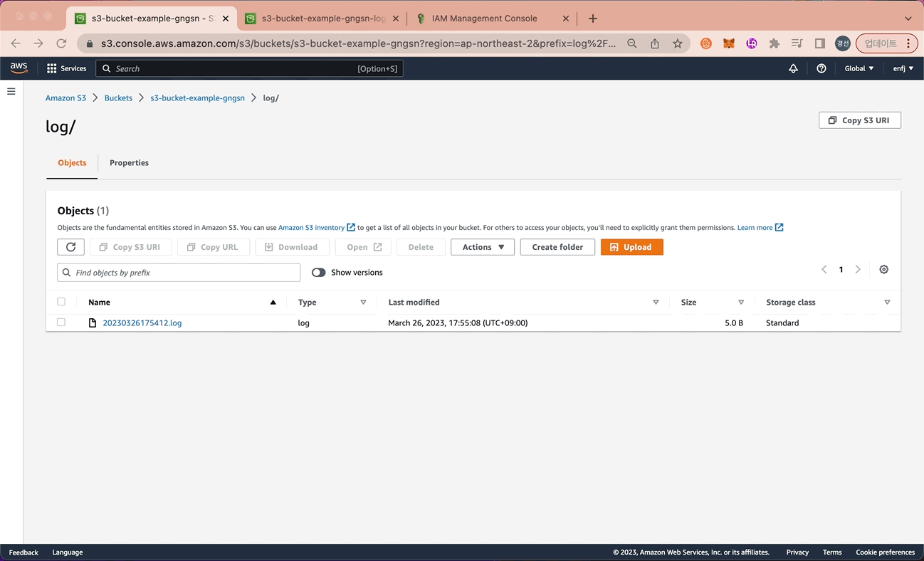Open the help question mark icon
This screenshot has height=561, width=924.
[x=821, y=68]
